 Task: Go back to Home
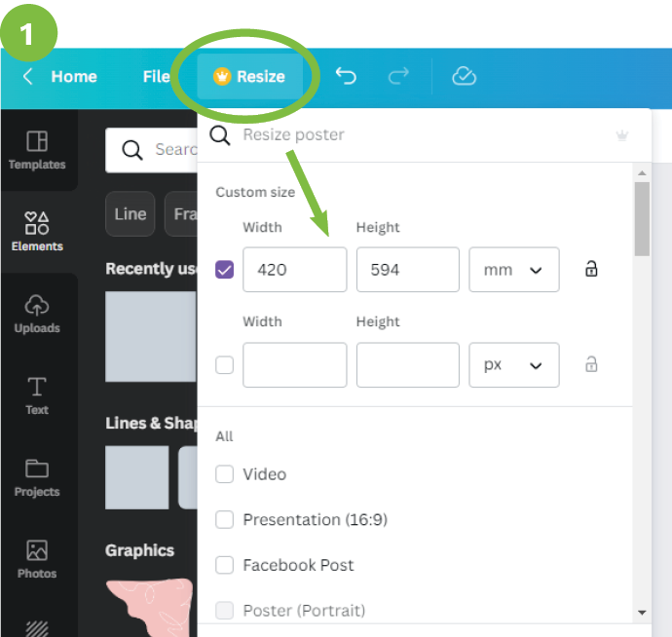(x=60, y=77)
